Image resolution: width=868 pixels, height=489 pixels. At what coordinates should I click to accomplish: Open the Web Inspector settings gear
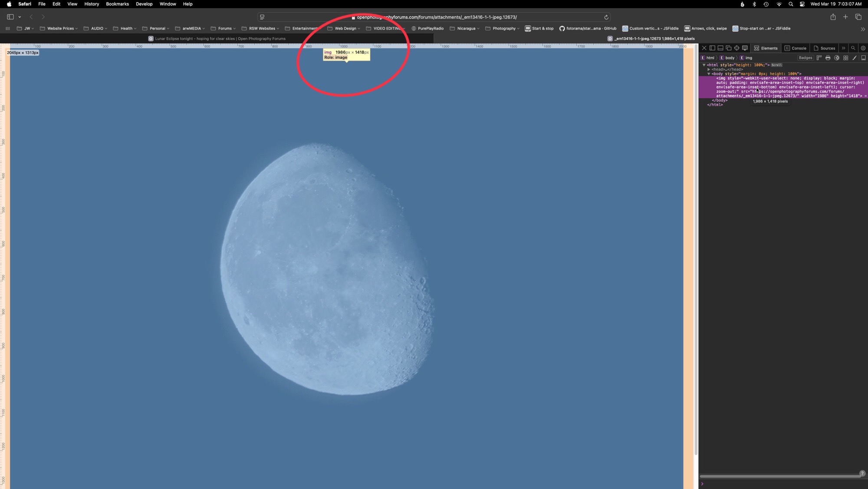pos(863,48)
